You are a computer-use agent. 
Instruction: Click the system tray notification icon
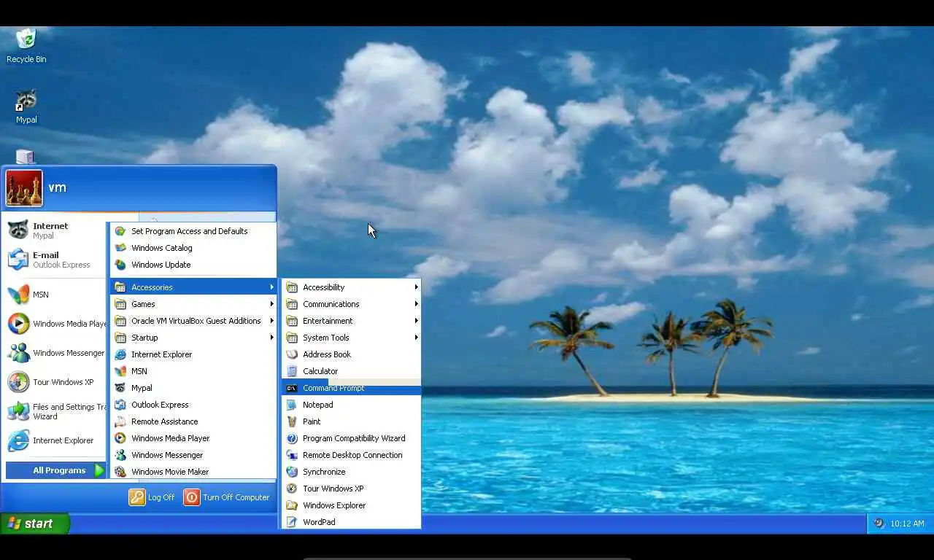point(879,524)
